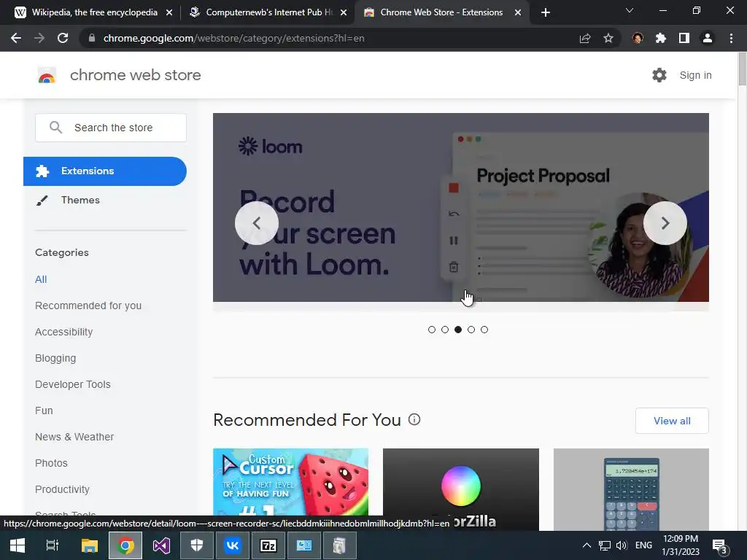This screenshot has width=747, height=560.
Task: Open News & Weather category
Action: tap(74, 437)
